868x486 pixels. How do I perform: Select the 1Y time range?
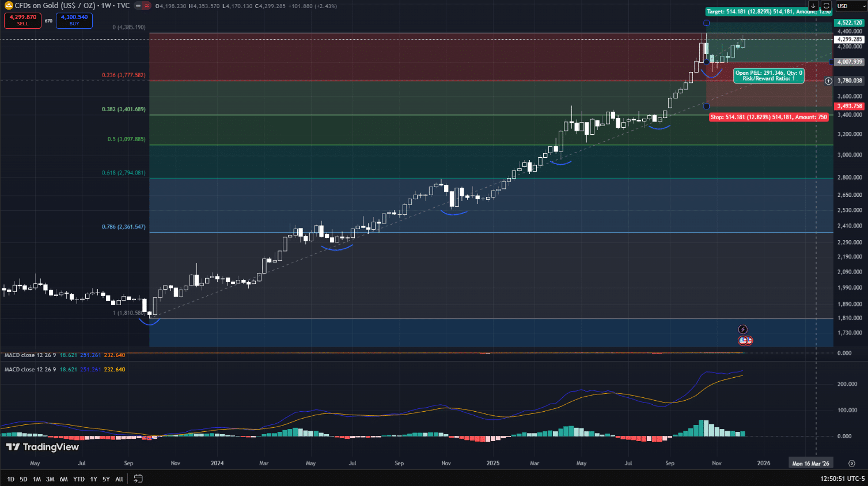click(93, 479)
